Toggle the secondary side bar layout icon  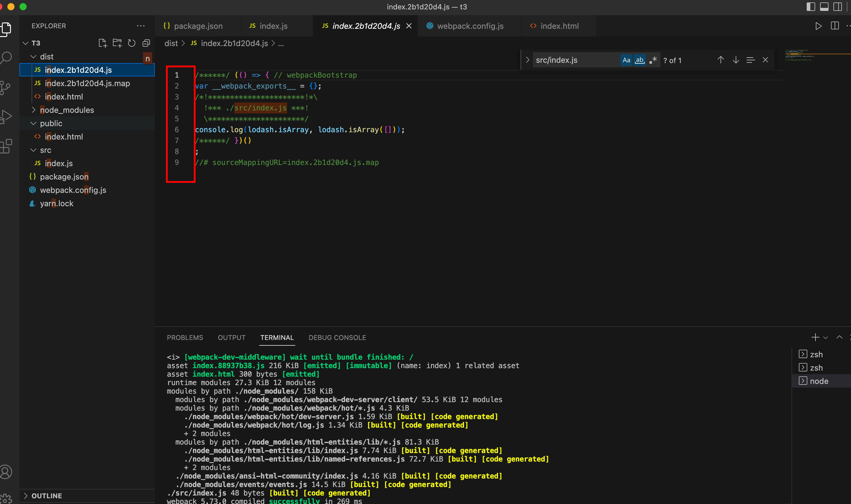[838, 7]
